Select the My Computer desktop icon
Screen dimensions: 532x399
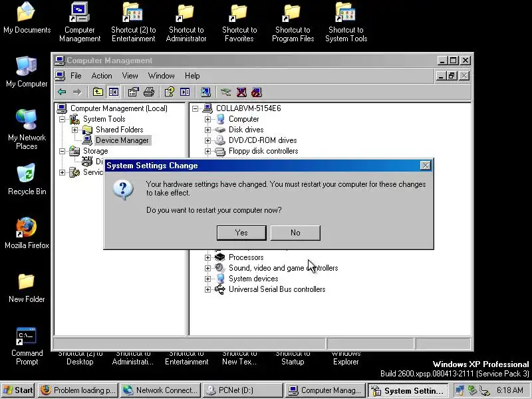[27, 72]
